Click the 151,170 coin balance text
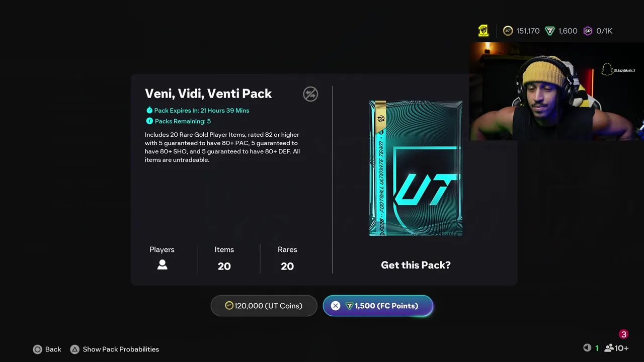This screenshot has height=362, width=644. [528, 31]
